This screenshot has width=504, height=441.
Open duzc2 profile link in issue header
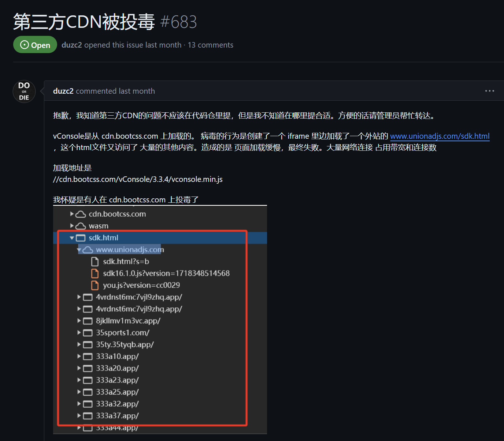pyautogui.click(x=72, y=45)
